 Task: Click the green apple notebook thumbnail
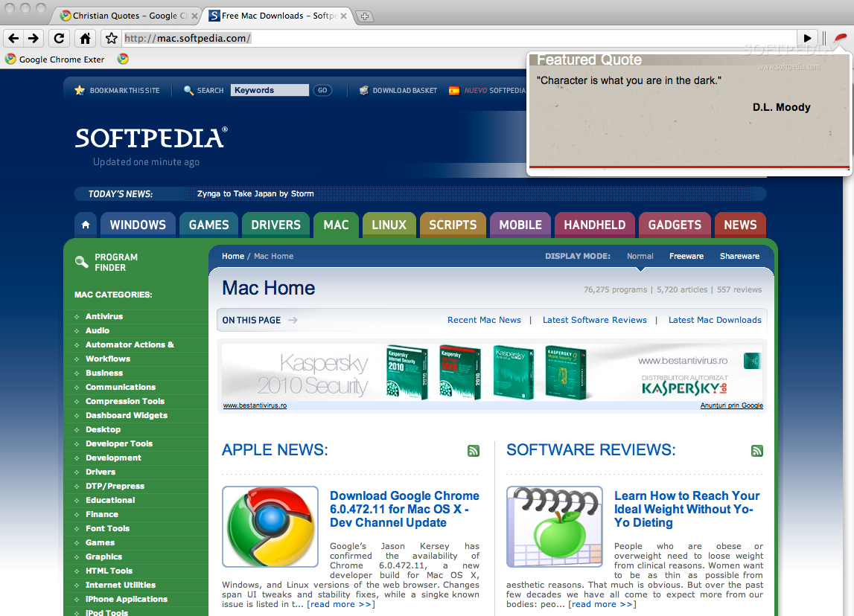point(555,527)
